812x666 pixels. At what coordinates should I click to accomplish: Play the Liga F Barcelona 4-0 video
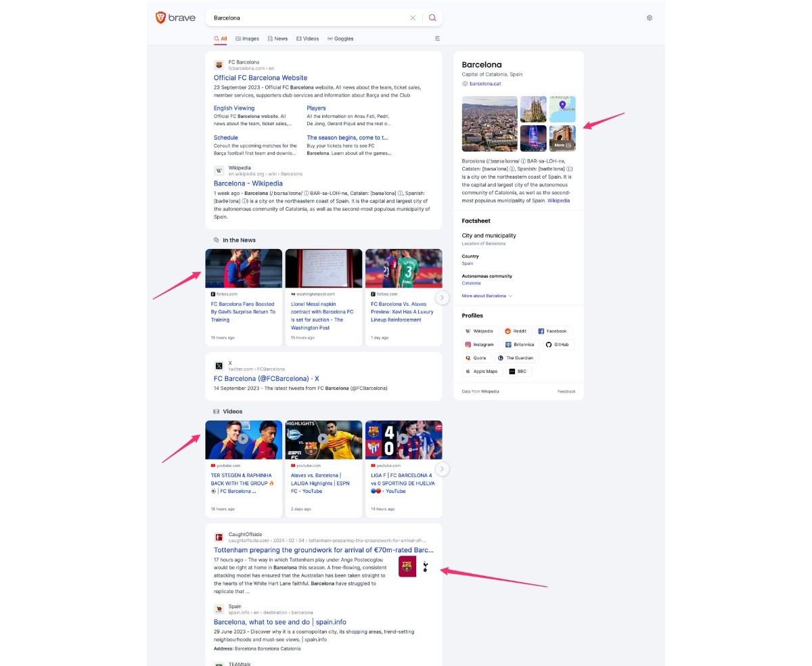[403, 439]
